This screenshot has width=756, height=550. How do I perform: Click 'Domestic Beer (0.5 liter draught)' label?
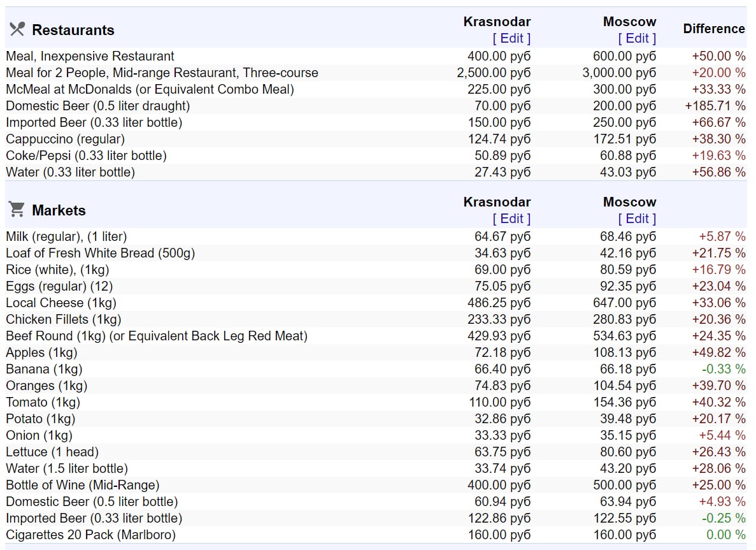coord(98,106)
